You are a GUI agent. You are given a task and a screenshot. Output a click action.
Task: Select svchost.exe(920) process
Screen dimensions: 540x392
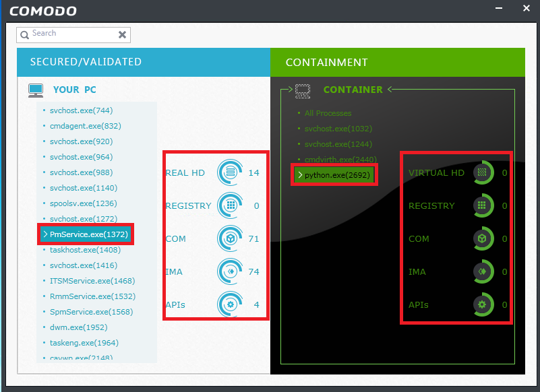(x=82, y=141)
